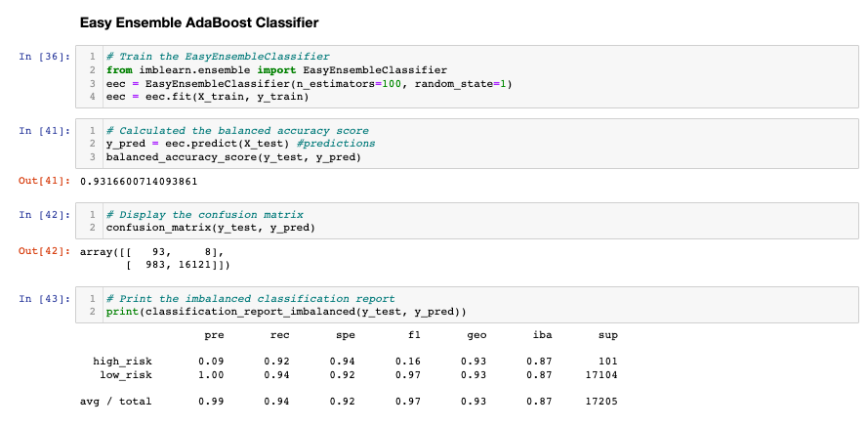Click the Out[41] prompt label
Screen dimensions: 868x427
[x=44, y=181]
